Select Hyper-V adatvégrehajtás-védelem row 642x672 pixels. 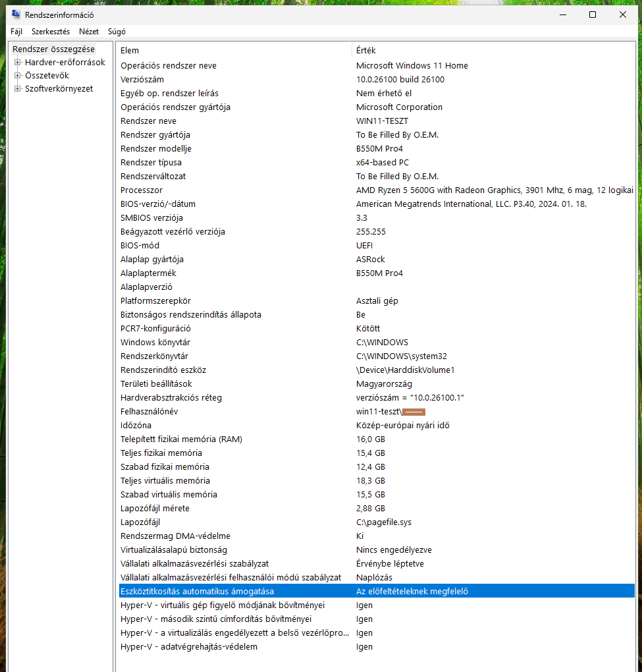[x=377, y=647]
